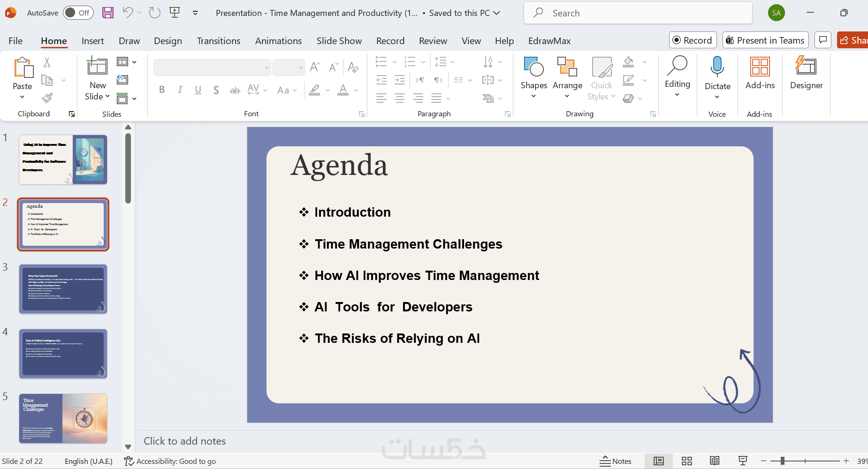Open the Transitions ribbon tab
This screenshot has height=469, width=868.
click(x=219, y=41)
